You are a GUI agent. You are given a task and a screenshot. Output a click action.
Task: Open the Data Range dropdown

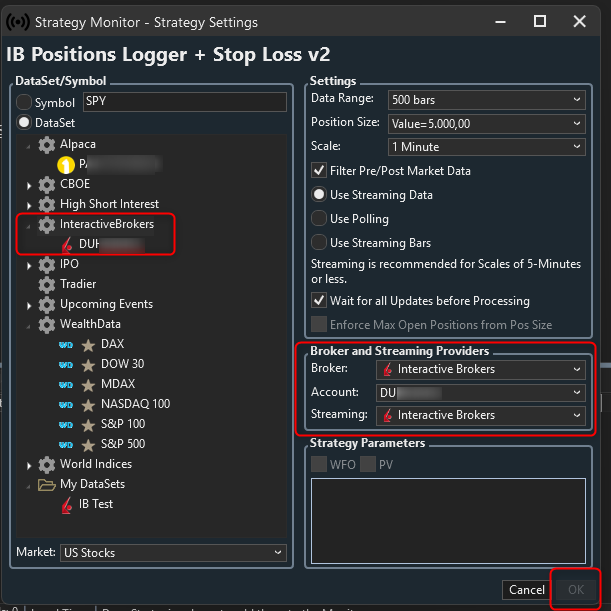click(487, 100)
